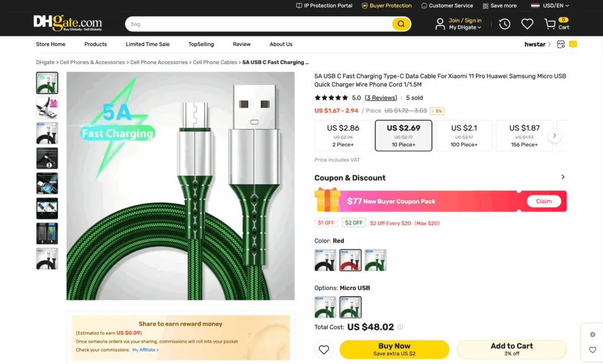The image size is (603, 364).
Task: Open the search with the magnifier icon
Action: pos(401,24)
